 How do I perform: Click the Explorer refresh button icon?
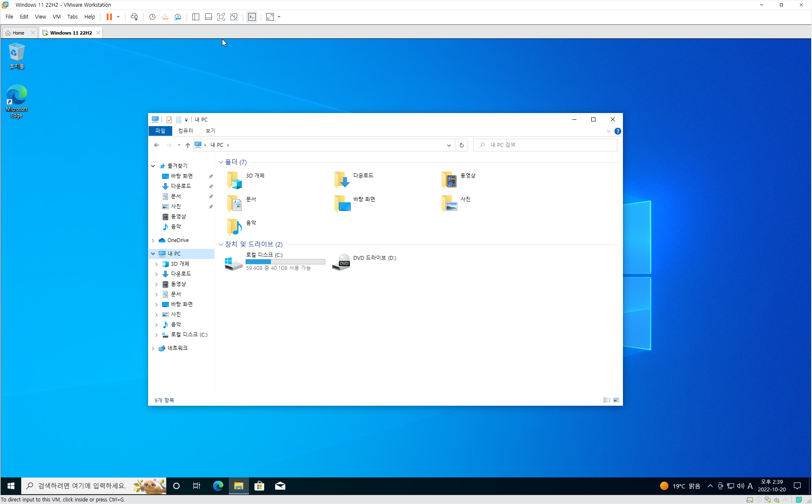(461, 145)
